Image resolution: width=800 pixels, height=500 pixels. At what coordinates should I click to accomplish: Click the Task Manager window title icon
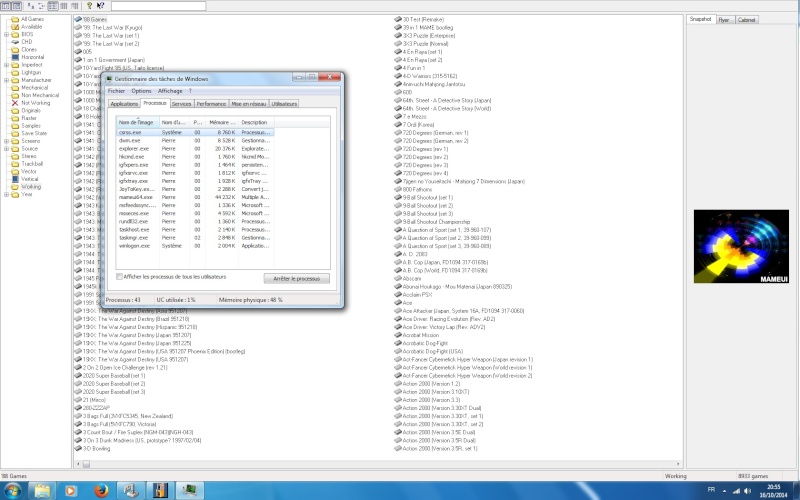coord(109,79)
